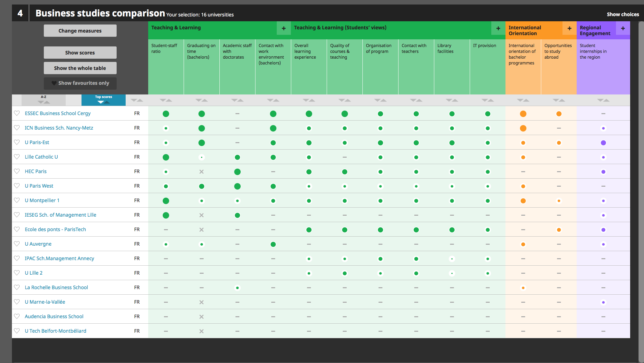Click Show choices at top right
Screen dimensions: 644x363
point(622,14)
